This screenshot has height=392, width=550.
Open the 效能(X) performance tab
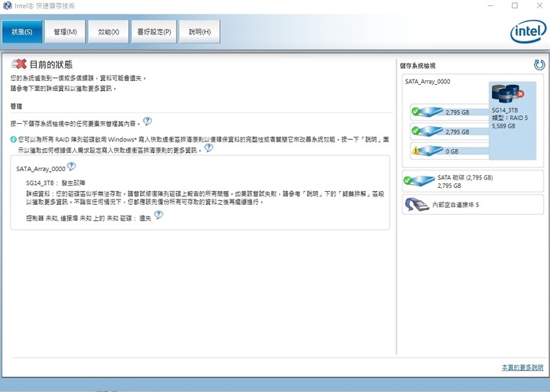point(108,31)
